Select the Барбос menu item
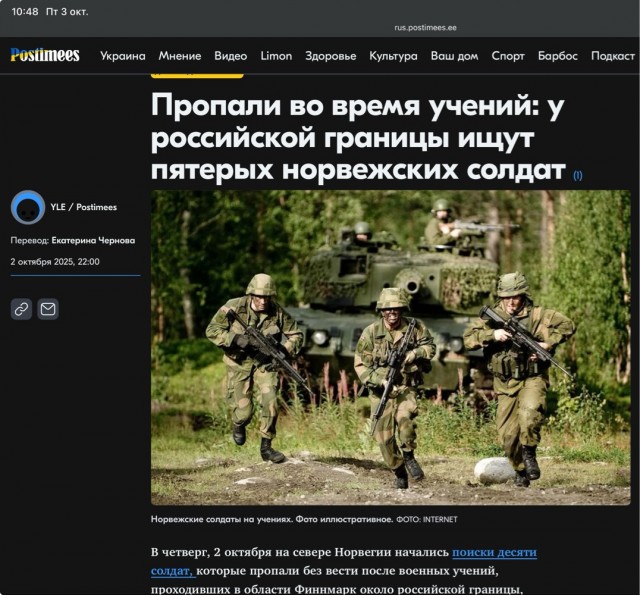This screenshot has height=595, width=640. 558,56
